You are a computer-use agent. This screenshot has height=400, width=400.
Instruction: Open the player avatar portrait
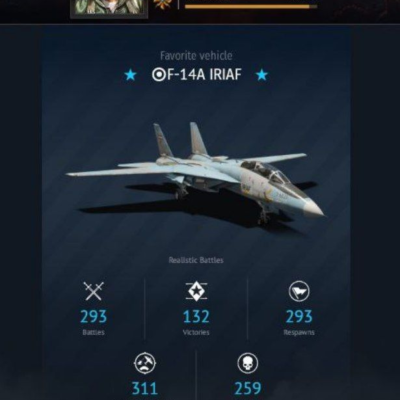coord(109,8)
